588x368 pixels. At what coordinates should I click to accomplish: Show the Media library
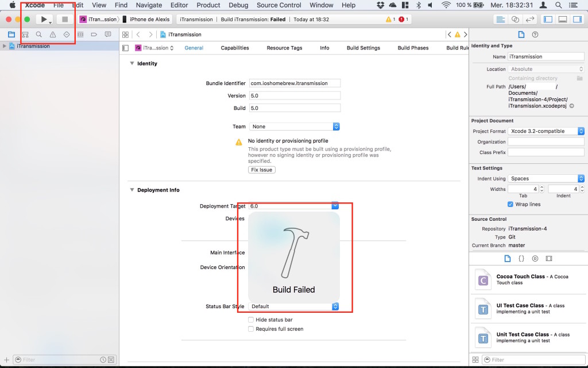click(549, 259)
